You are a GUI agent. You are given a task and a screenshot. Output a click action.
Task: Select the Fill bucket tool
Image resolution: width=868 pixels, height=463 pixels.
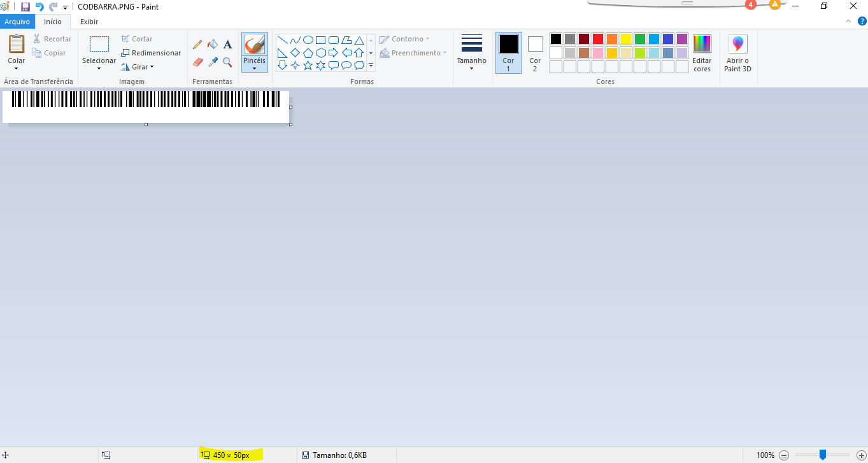[x=213, y=44]
